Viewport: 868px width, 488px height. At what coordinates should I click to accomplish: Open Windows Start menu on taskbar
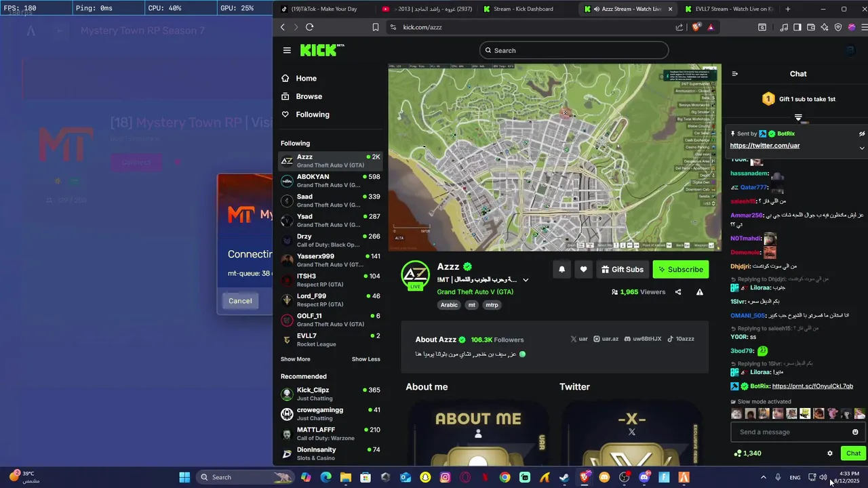tap(184, 477)
